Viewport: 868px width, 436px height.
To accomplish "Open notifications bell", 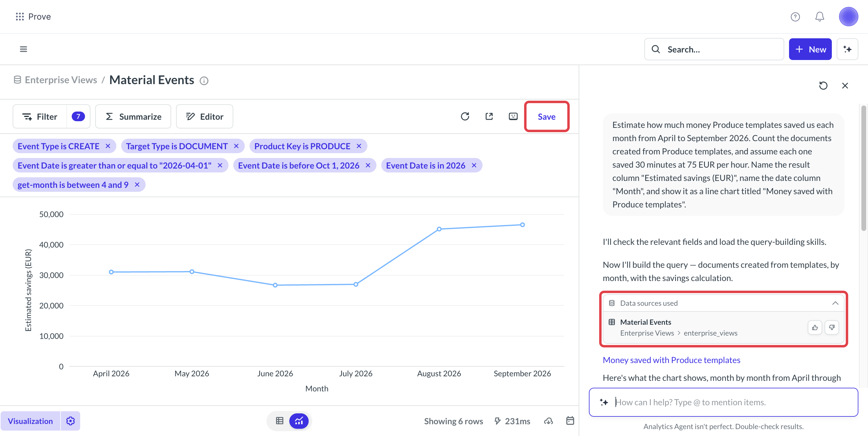I will pos(819,17).
